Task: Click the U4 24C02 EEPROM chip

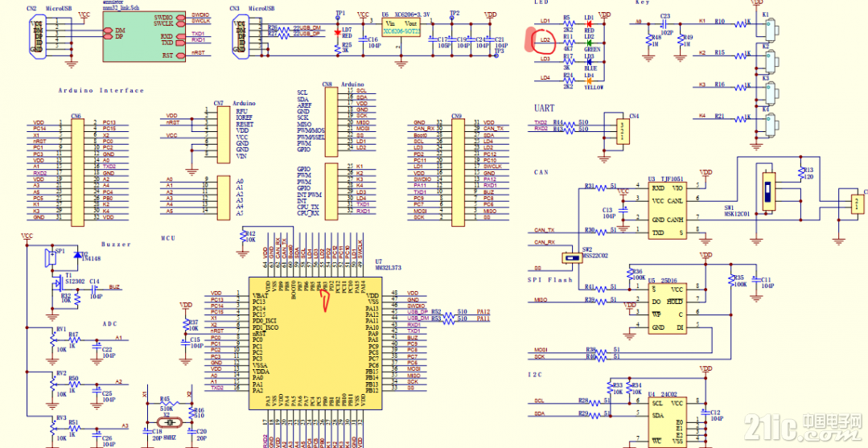Action: pyautogui.click(x=668, y=422)
